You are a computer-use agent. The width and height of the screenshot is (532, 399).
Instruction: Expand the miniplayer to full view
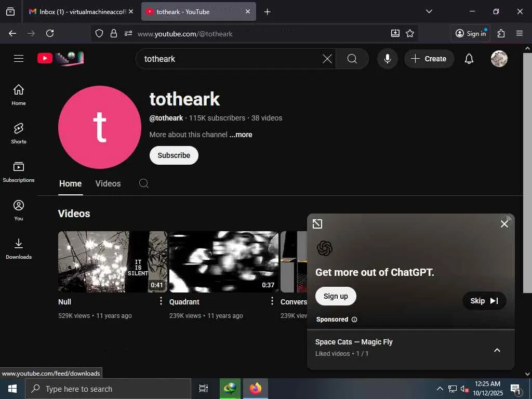click(x=317, y=223)
